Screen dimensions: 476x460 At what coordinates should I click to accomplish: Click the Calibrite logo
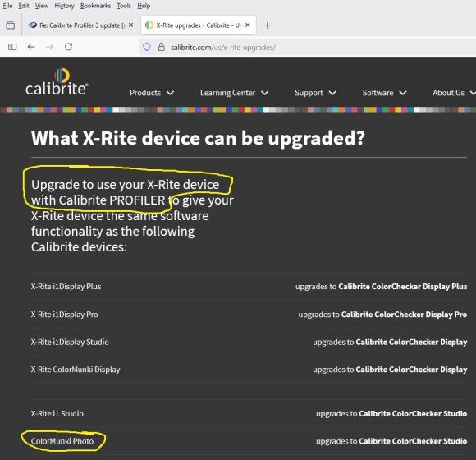point(57,81)
